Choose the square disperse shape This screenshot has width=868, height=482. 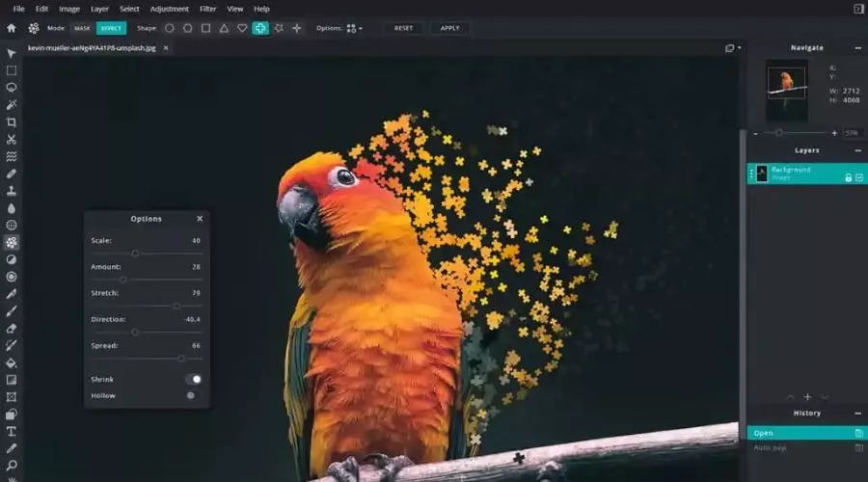pos(206,28)
